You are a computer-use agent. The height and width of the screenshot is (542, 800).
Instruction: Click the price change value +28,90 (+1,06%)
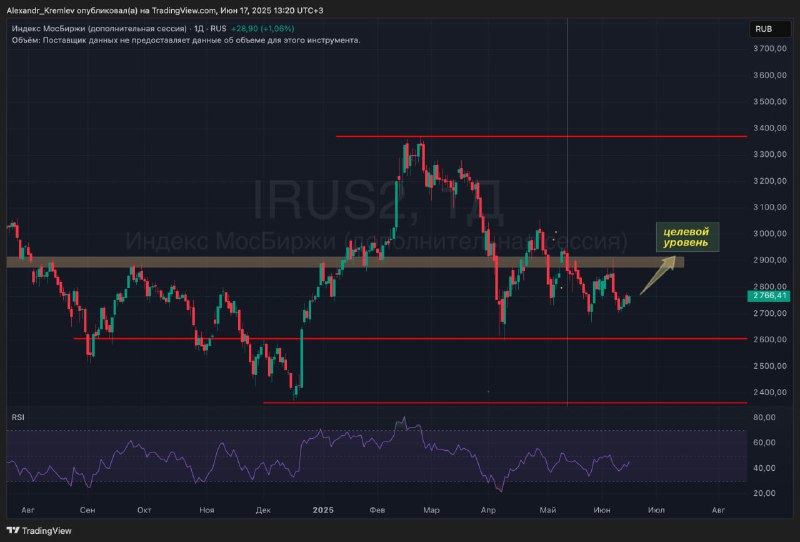(x=262, y=29)
